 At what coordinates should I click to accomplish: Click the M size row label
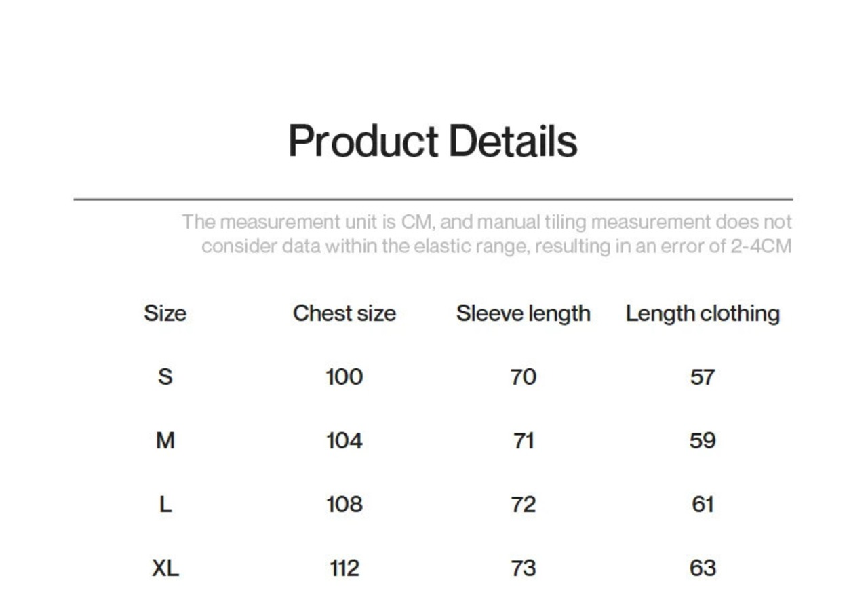coord(165,441)
